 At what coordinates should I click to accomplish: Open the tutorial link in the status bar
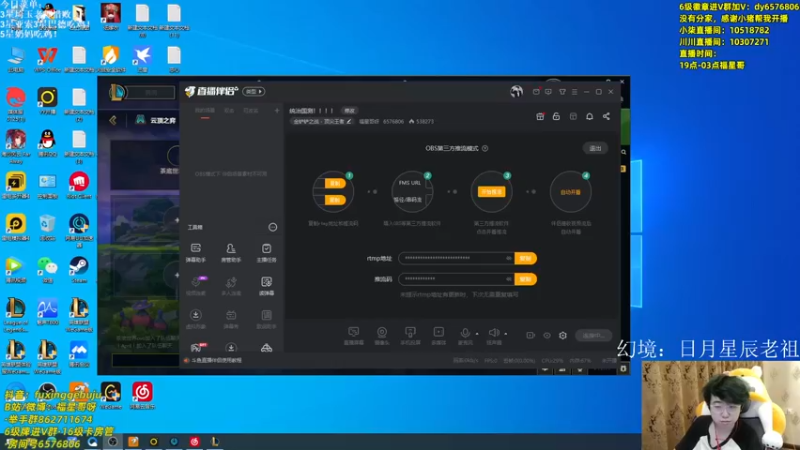(216, 360)
